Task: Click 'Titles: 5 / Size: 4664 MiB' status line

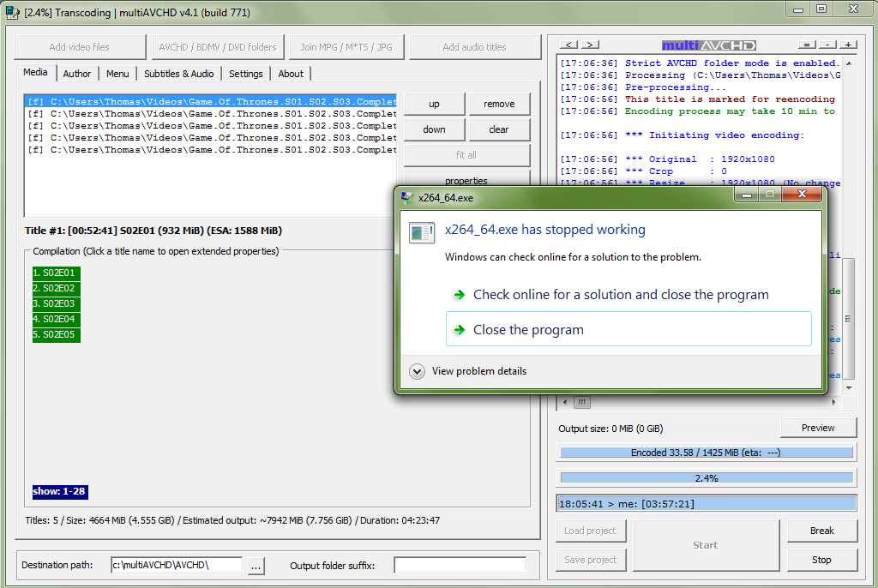Action: 232,521
